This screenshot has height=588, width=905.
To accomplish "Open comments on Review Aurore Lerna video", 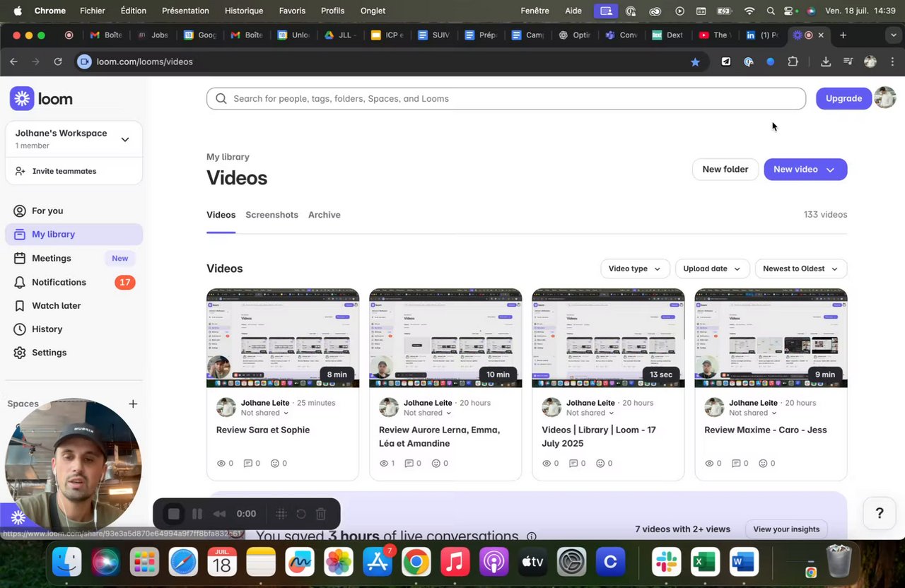I will 413,464.
